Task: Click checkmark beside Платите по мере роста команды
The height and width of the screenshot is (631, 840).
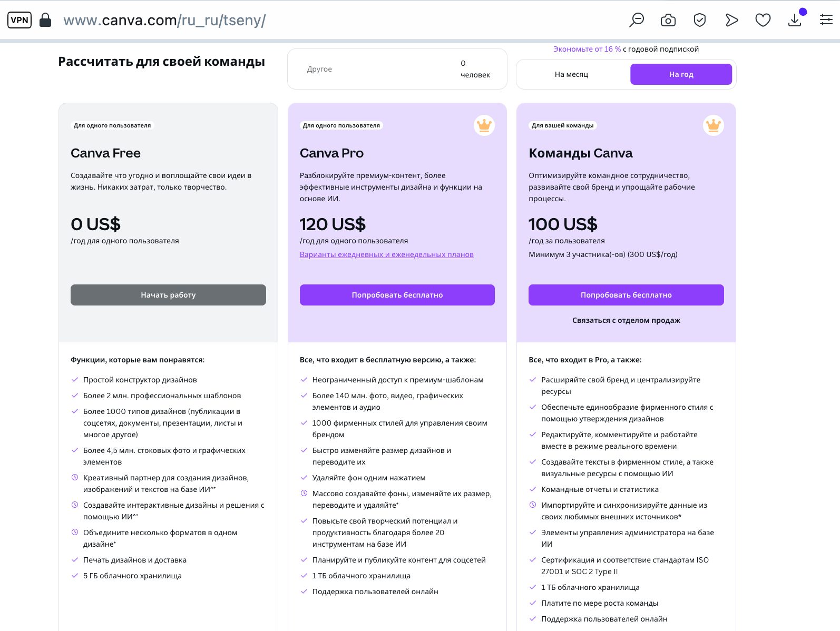Action: coord(533,603)
